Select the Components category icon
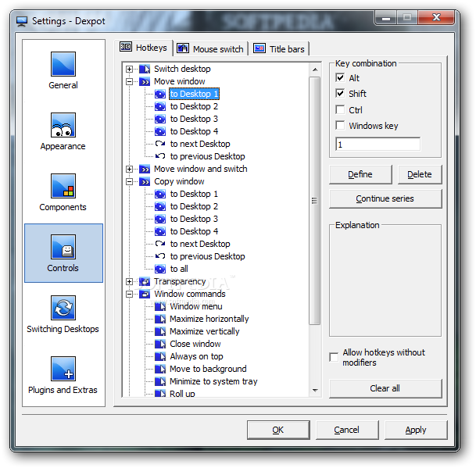Screen dimensions: 476x468 click(63, 186)
